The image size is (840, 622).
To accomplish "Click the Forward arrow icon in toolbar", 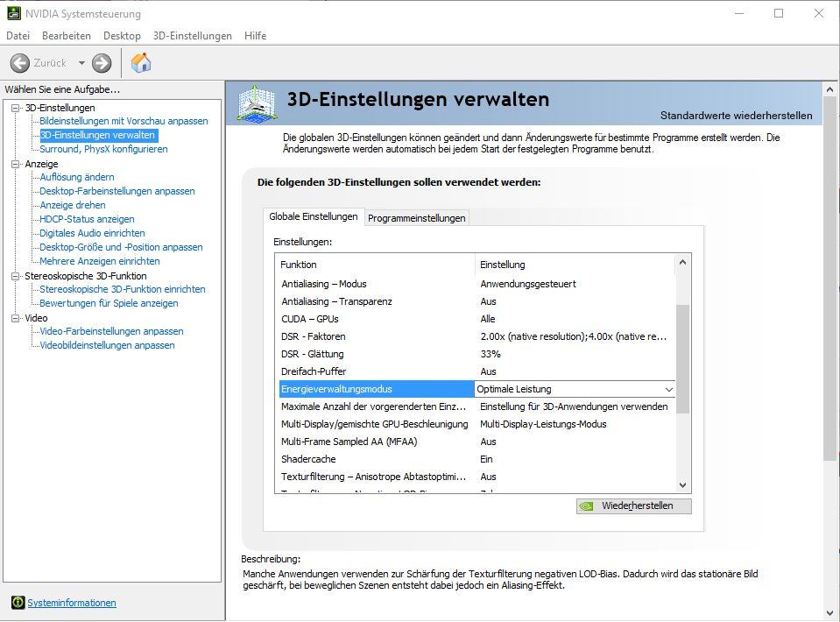I will 102,63.
